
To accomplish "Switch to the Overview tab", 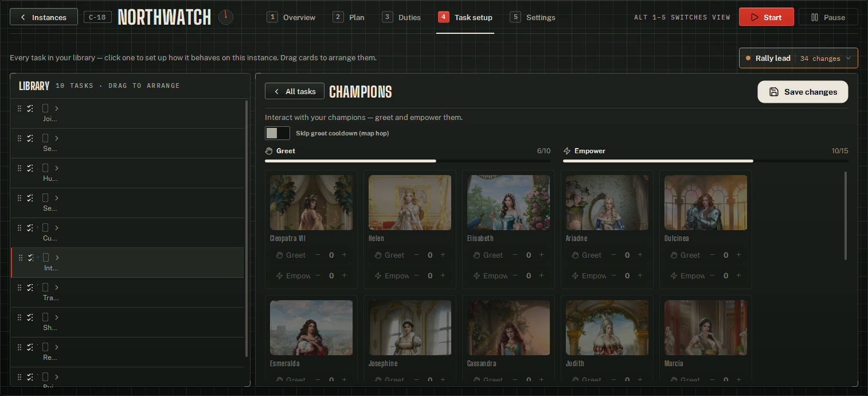I will click(291, 17).
